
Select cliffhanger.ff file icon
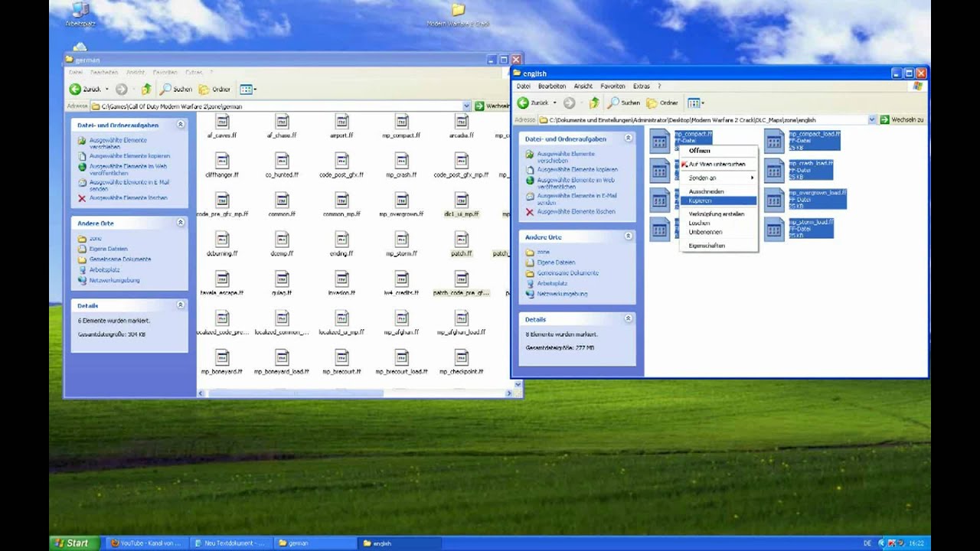click(x=222, y=161)
